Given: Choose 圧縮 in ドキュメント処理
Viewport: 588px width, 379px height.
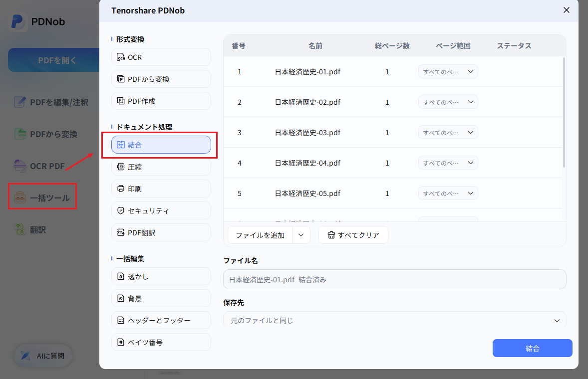Looking at the screenshot, I should [161, 167].
